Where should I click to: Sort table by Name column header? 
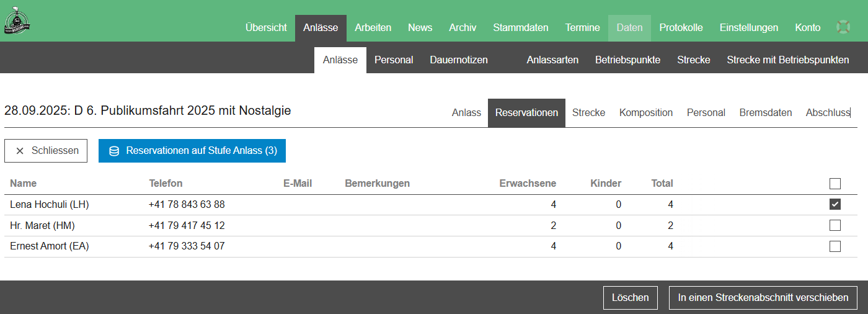coord(24,184)
